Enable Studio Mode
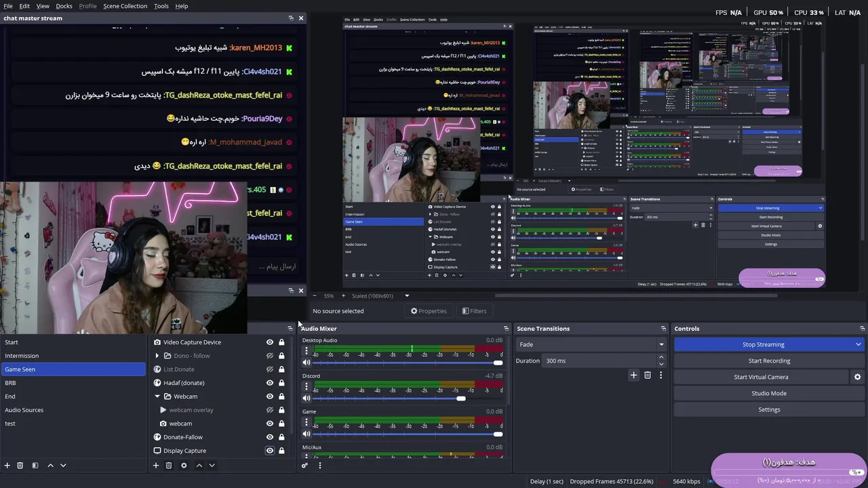The width and height of the screenshot is (868, 488). tap(769, 393)
